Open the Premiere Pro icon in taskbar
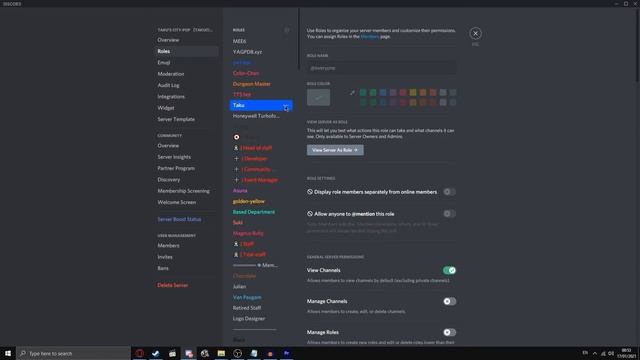Screen dimensions: 640x360 287,353
